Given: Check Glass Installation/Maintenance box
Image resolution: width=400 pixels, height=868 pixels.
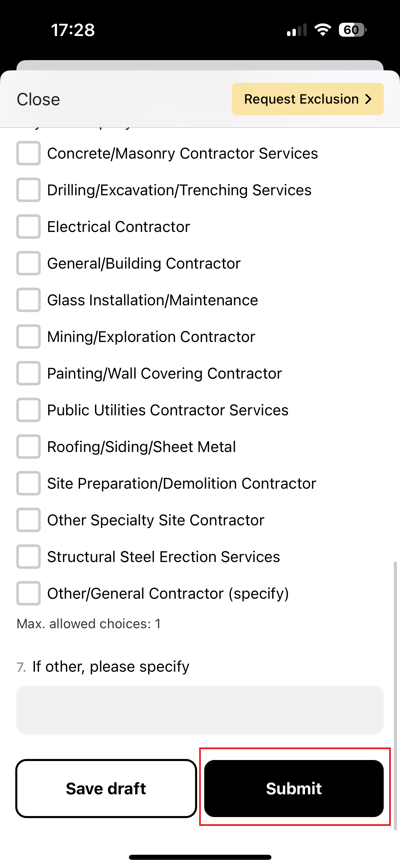Looking at the screenshot, I should [28, 300].
